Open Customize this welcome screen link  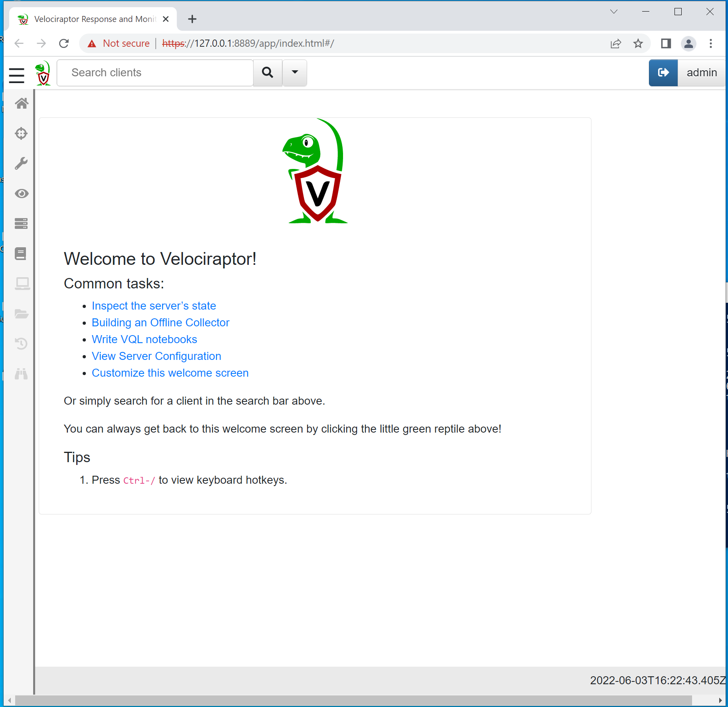tap(170, 373)
